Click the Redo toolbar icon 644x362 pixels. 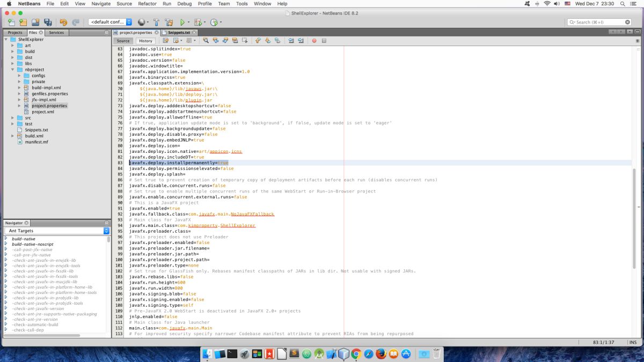pos(76,22)
